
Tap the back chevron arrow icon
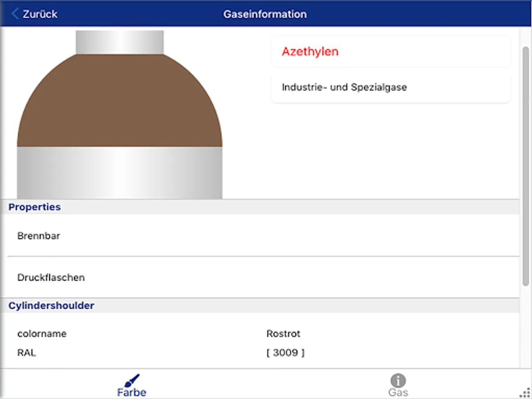(x=15, y=14)
